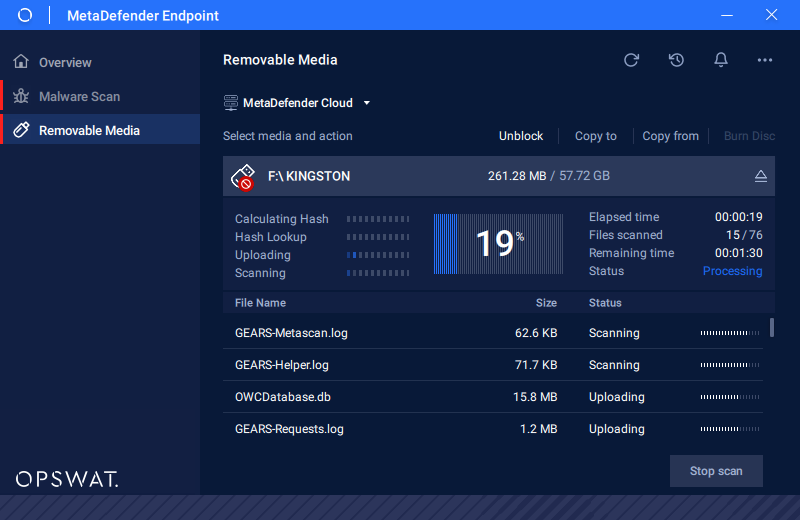Click the Hash Lookup stage indicator

point(378,237)
